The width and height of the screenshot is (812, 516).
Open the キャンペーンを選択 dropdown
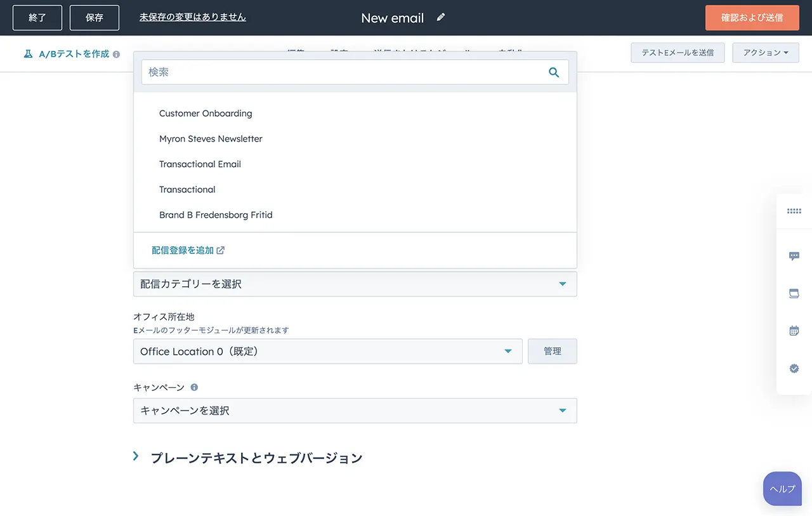(355, 411)
